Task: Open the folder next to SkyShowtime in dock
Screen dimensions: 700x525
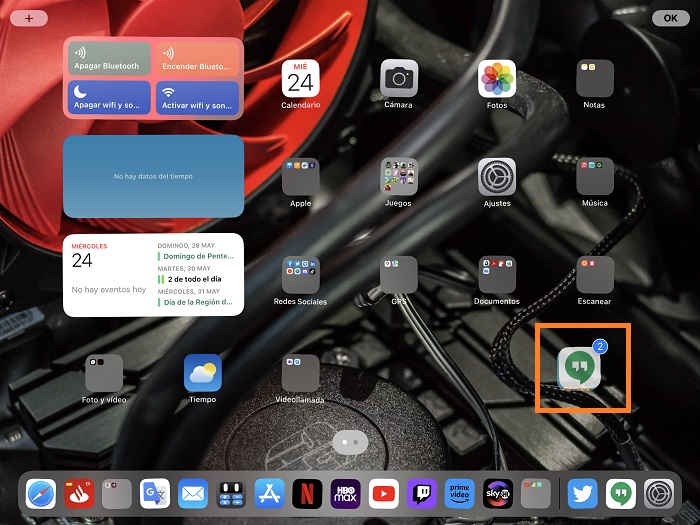Action: click(536, 494)
